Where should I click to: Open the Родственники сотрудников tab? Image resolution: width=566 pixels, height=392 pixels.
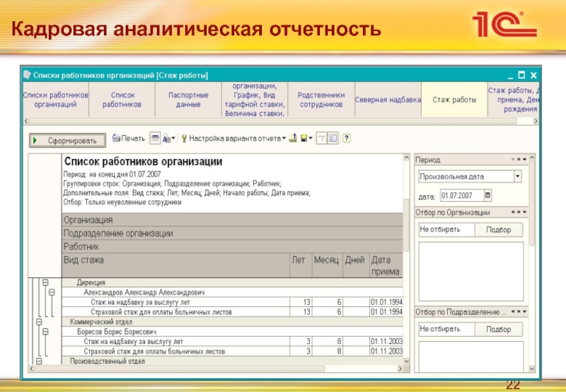[320, 100]
